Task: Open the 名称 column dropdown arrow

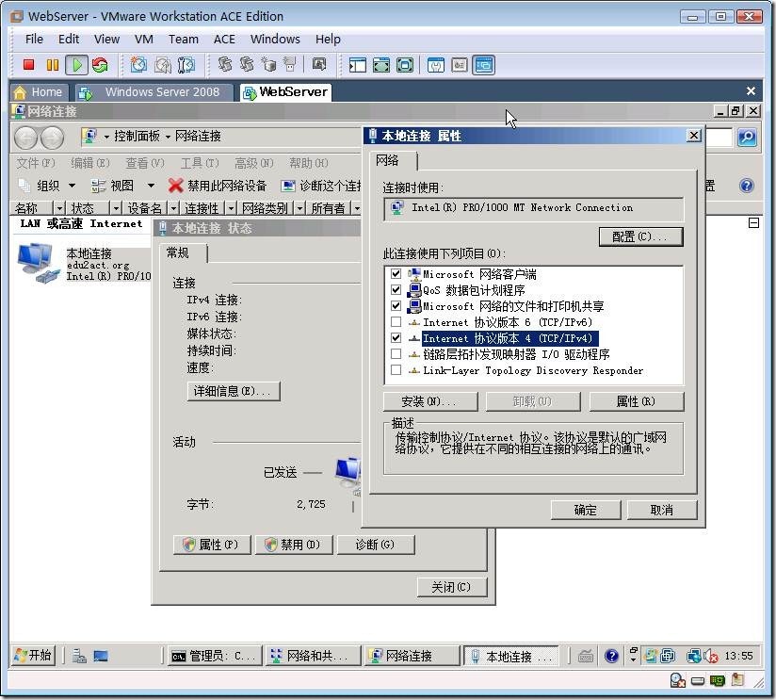Action: coord(59,208)
